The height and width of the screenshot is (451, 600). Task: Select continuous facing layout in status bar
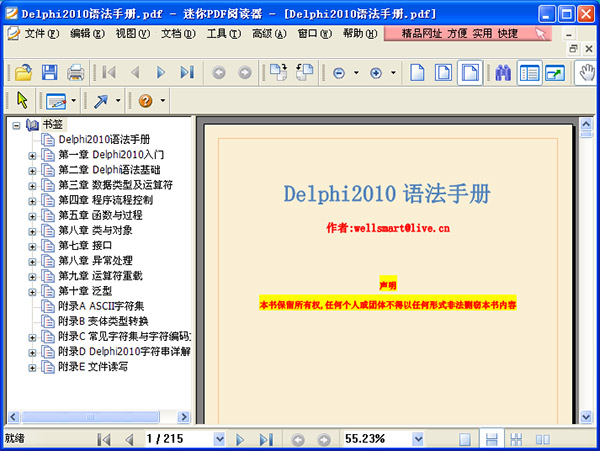coord(516,439)
